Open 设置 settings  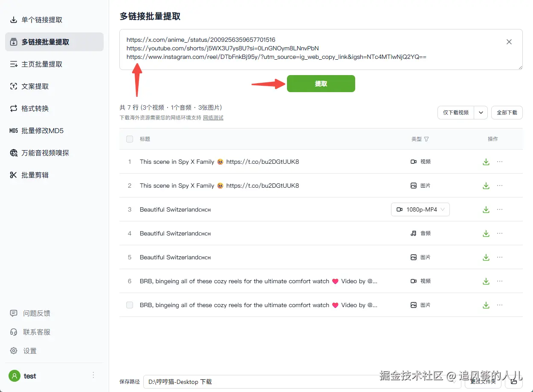[x=23, y=351]
